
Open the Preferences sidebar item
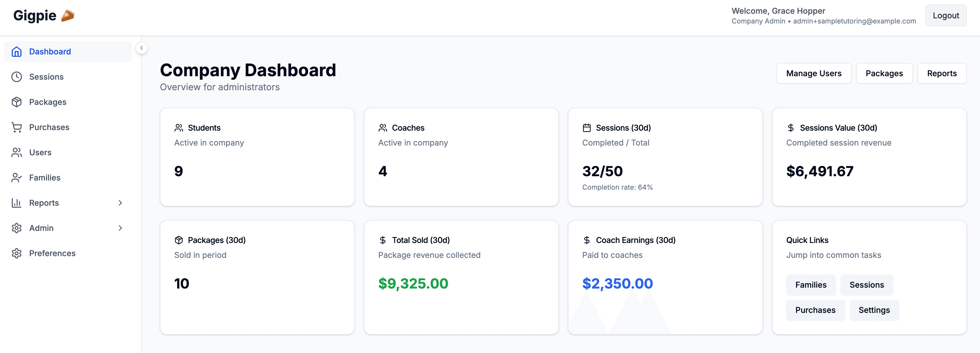tap(52, 253)
